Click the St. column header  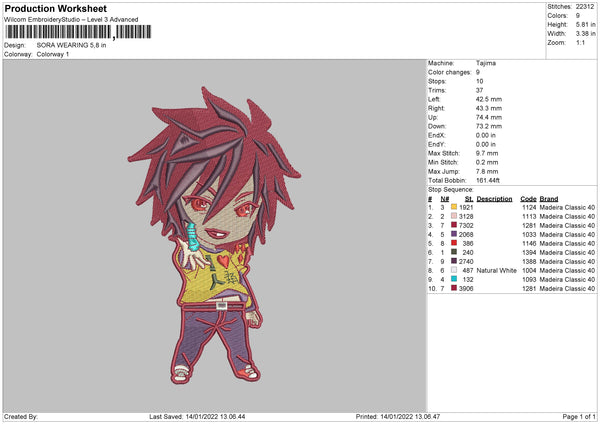coord(469,199)
